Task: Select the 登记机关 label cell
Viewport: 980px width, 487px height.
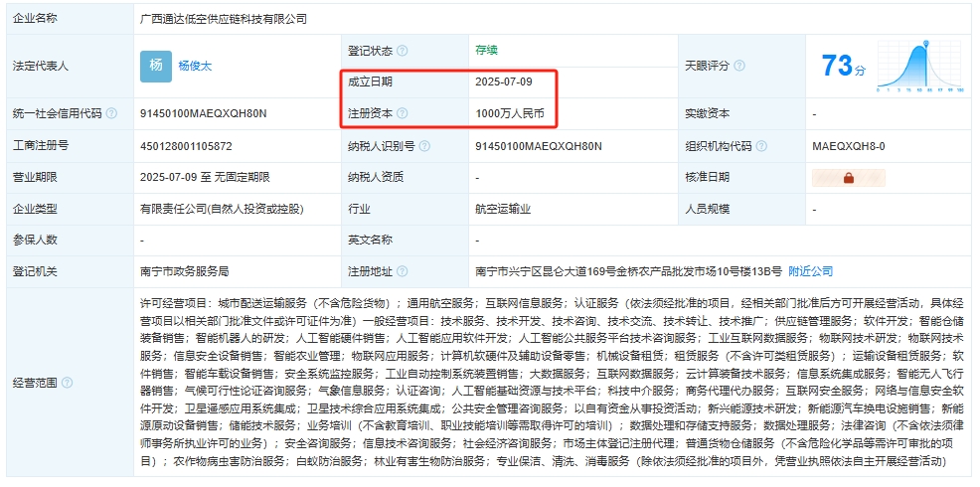Action: [70, 272]
